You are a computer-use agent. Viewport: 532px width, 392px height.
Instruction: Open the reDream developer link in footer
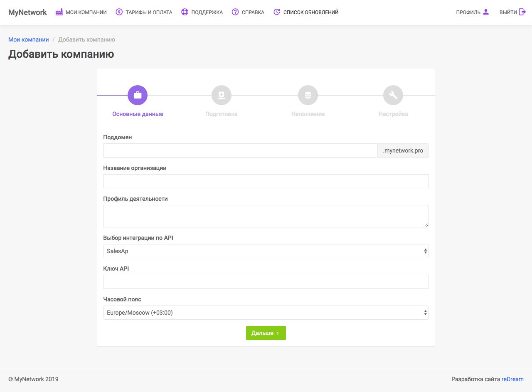tap(512, 379)
